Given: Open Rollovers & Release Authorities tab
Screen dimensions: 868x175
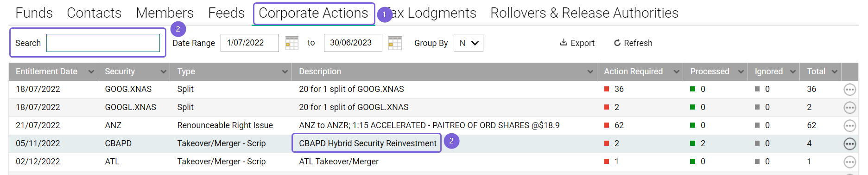Looking at the screenshot, I should click(584, 13).
